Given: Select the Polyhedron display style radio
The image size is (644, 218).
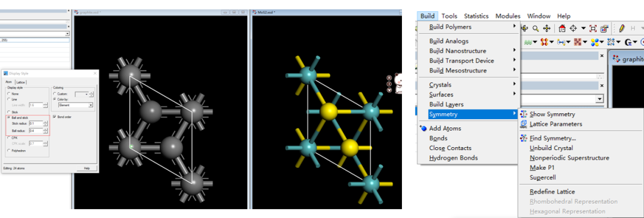Looking at the screenshot, I should [x=8, y=151].
